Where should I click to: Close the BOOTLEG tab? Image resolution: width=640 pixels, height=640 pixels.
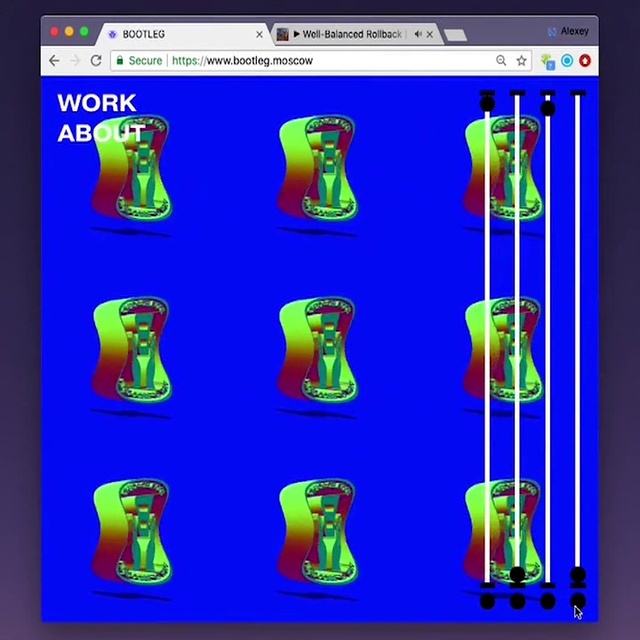point(260,34)
